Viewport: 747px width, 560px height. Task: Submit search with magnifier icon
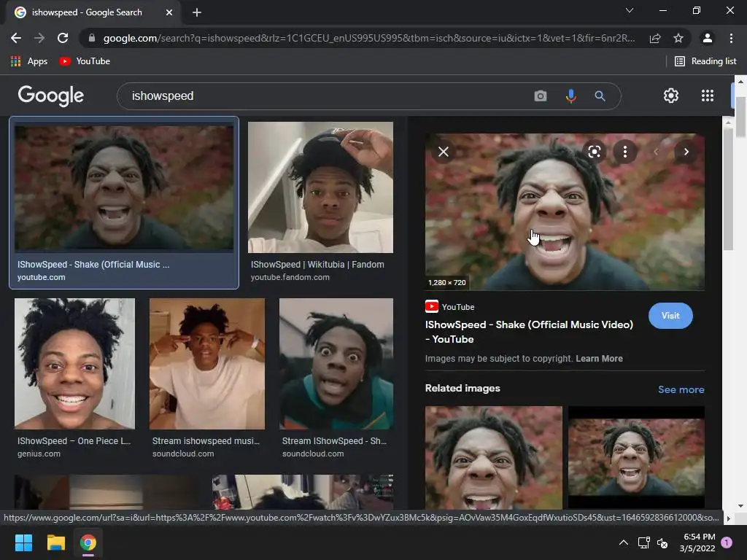(x=600, y=96)
